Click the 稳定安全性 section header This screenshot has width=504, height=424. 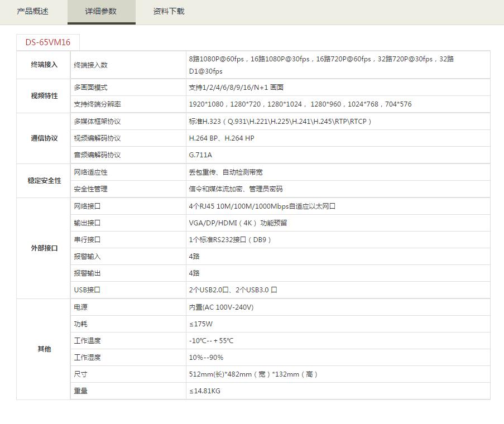pyautogui.click(x=43, y=181)
